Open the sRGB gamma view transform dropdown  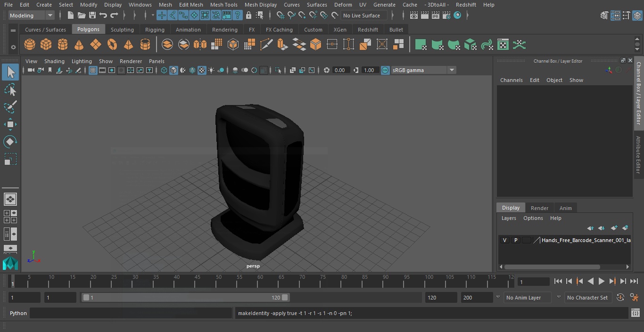(423, 70)
